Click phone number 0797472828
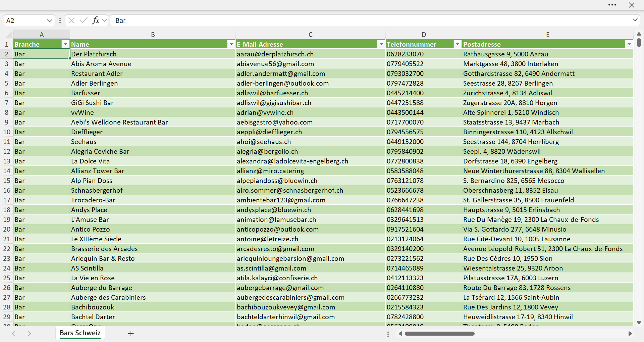The width and height of the screenshot is (644, 342). [x=424, y=83]
